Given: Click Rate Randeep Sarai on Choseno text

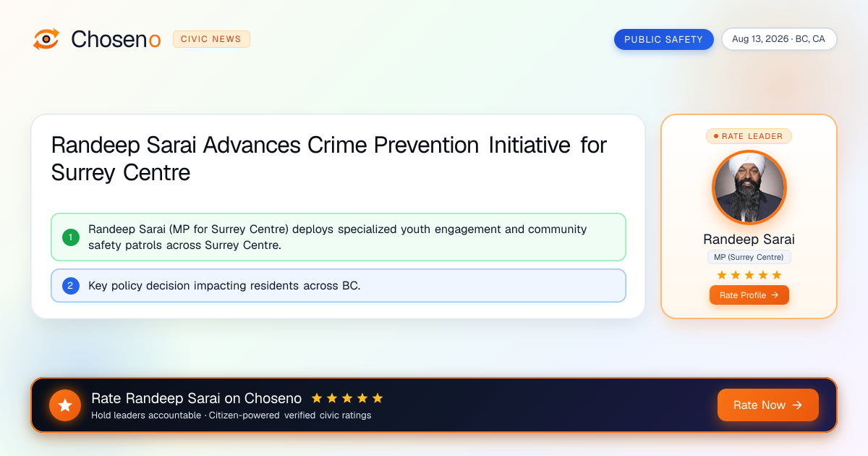Looking at the screenshot, I should tap(197, 398).
